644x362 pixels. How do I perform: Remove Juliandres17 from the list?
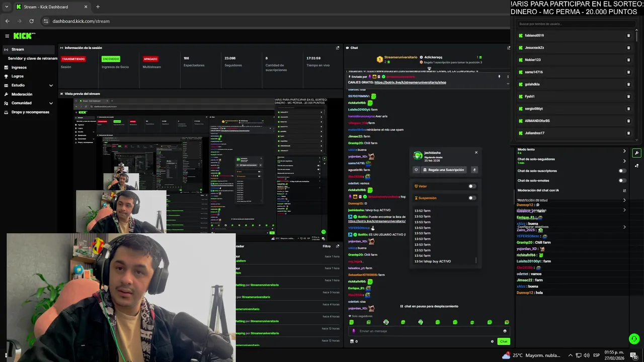point(628,133)
